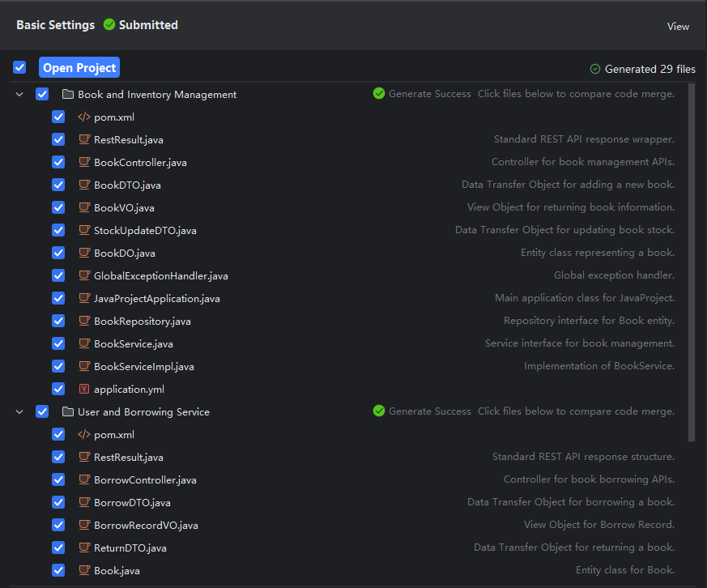Collapse the User and Borrowing Service module

pos(19,412)
